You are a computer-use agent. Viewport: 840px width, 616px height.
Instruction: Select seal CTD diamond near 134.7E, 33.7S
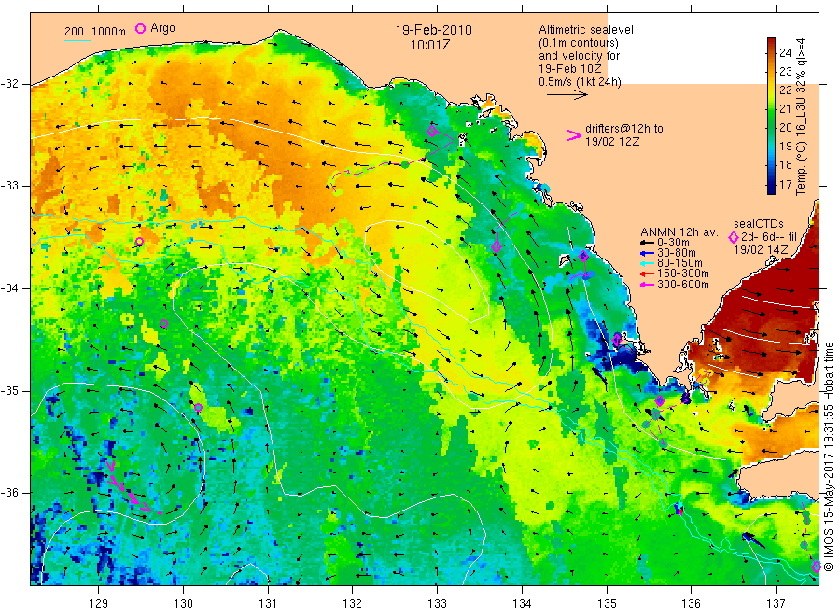tap(584, 257)
